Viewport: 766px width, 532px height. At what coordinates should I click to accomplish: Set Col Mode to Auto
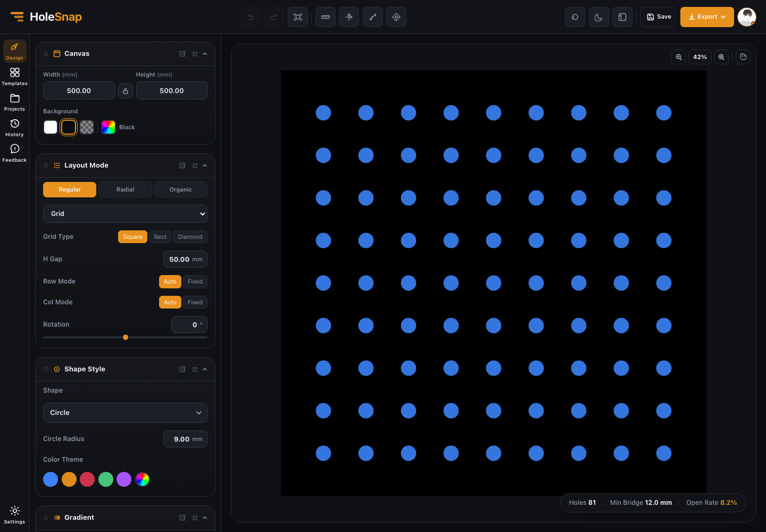[170, 302]
